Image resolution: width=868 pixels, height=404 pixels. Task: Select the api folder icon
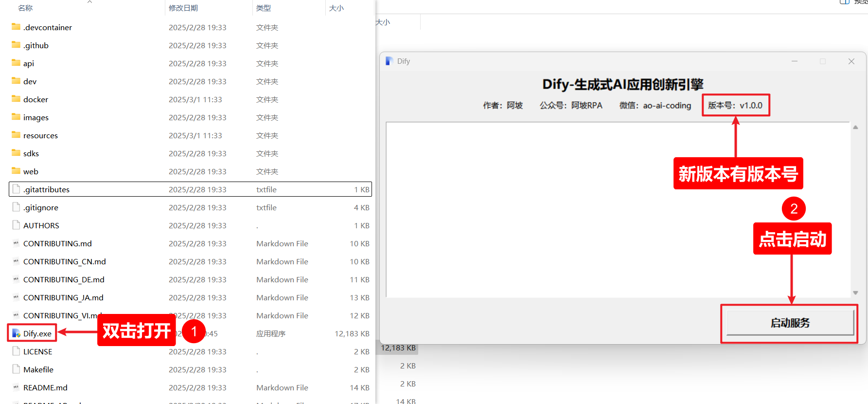16,63
